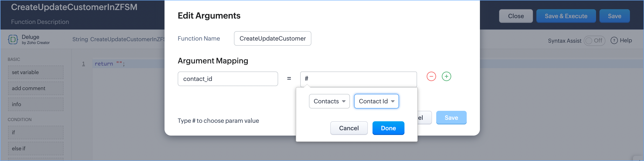
Task: Select the set variable block
Action: pyautogui.click(x=36, y=72)
